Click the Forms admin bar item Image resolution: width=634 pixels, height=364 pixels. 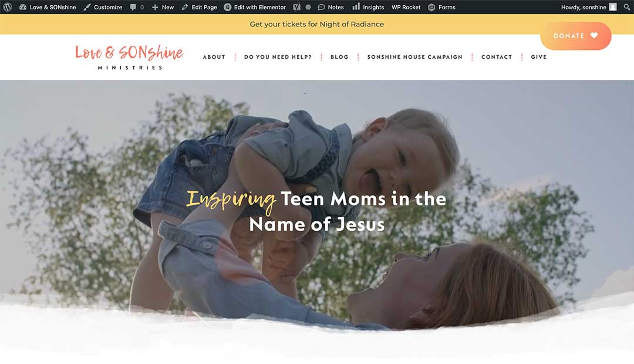[x=441, y=7]
